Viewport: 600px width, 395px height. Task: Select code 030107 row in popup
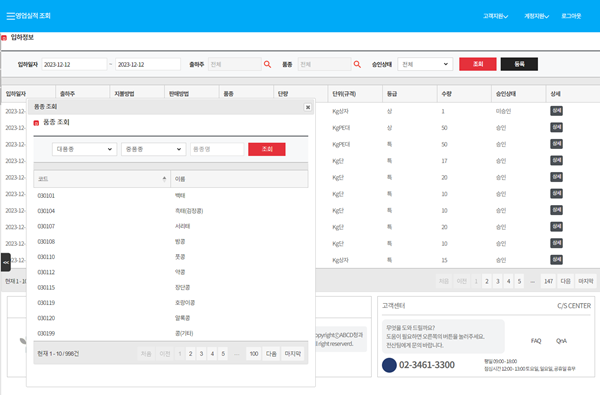tap(171, 226)
